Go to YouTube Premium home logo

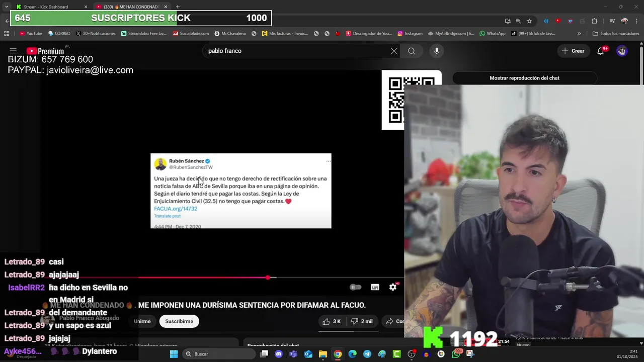click(x=45, y=51)
